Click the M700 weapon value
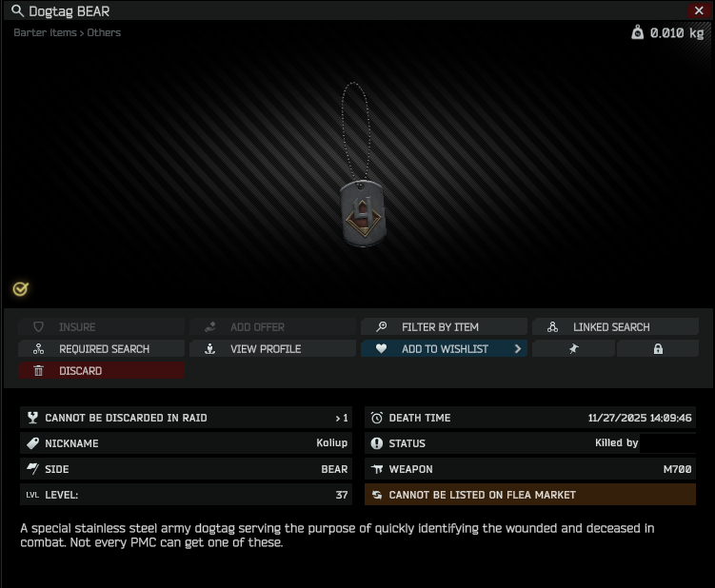The width and height of the screenshot is (715, 588). click(x=677, y=469)
